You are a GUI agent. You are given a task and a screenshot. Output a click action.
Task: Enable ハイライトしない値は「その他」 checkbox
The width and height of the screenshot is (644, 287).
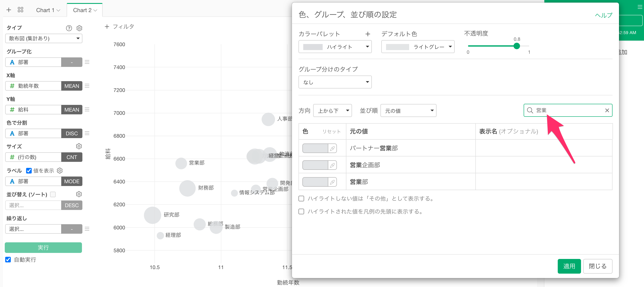[301, 199]
